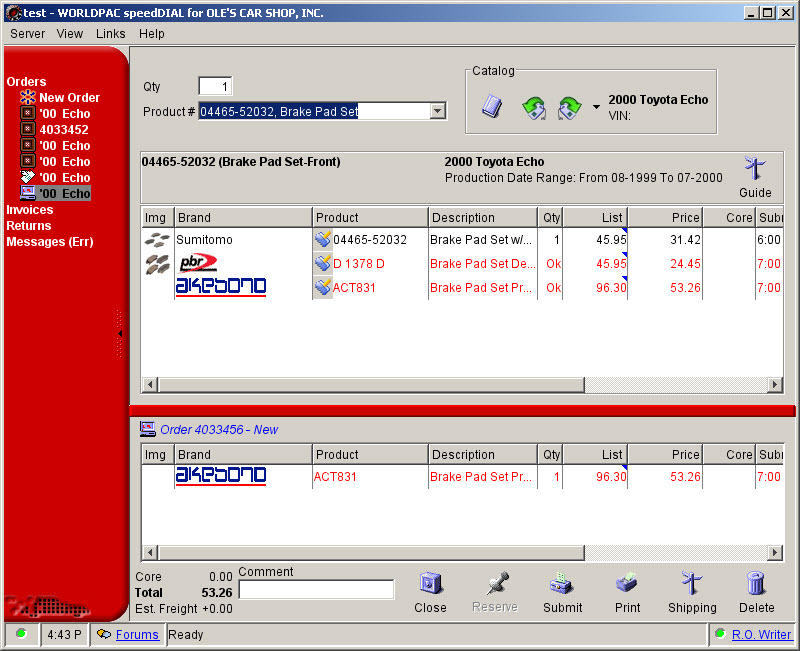
Task: Click the Forums chat bubble icon
Action: tap(104, 634)
